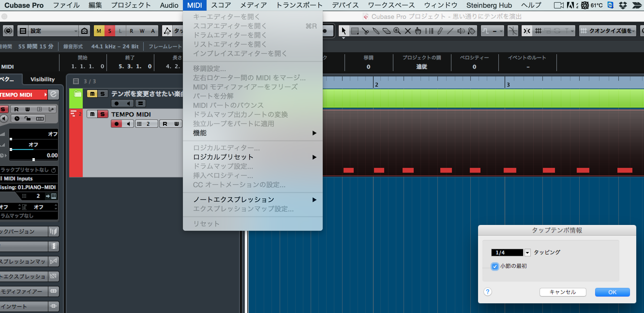
Task: Click OK in タップテンポ情報 dialog
Action: click(612, 292)
